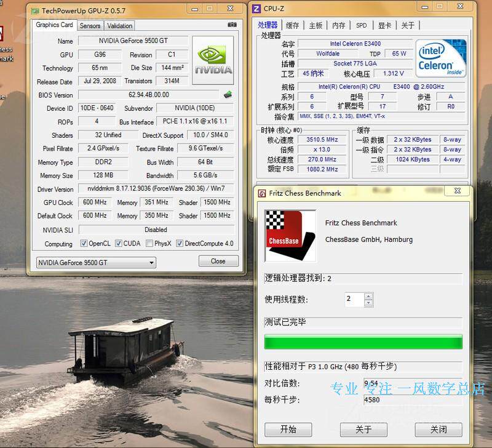
Task: Click the Close button in GPU-Z
Action: 218,261
